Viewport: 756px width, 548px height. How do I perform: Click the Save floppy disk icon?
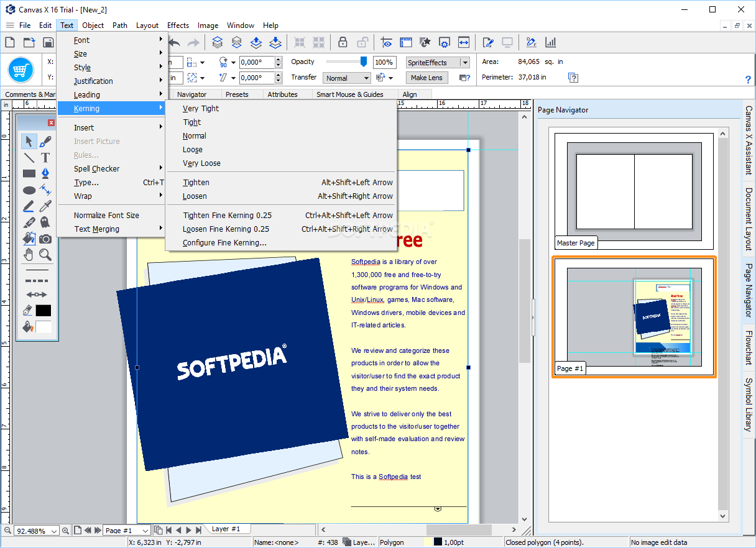pos(48,42)
